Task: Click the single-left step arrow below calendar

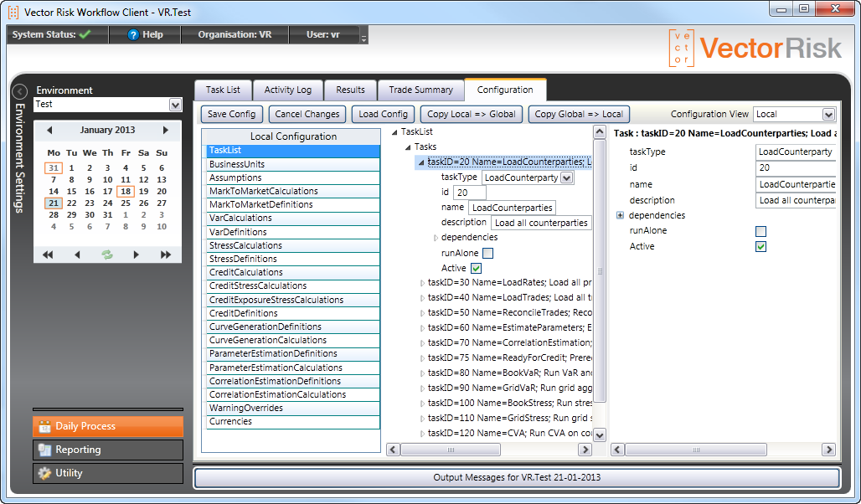Action: (x=77, y=255)
